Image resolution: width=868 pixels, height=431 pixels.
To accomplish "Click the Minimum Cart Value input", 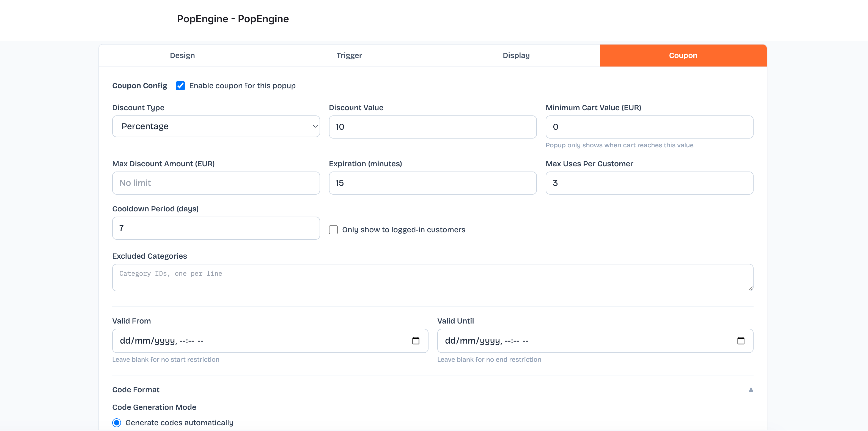I will click(649, 127).
